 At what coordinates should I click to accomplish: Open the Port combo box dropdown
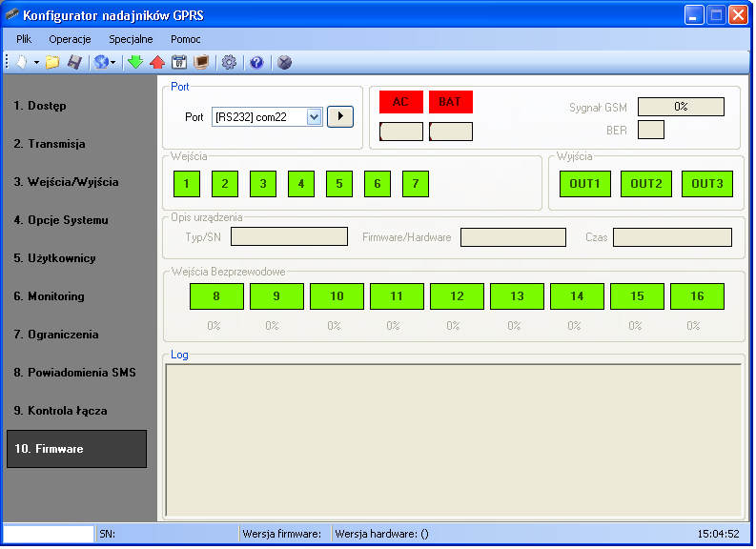[314, 116]
